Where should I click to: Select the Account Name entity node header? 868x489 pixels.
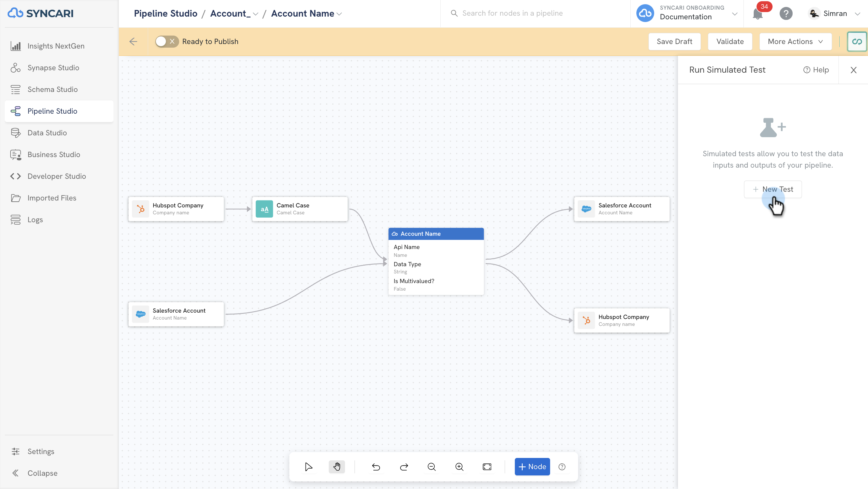coord(436,234)
